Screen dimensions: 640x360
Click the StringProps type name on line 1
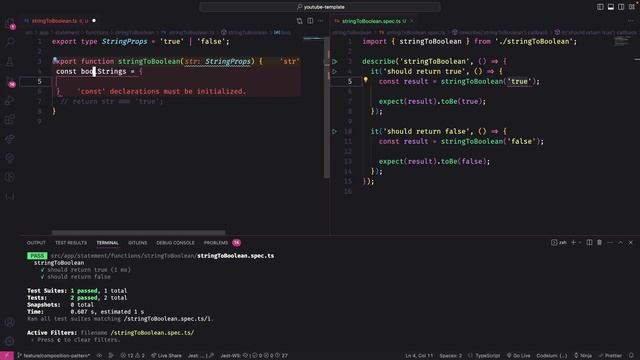124,41
